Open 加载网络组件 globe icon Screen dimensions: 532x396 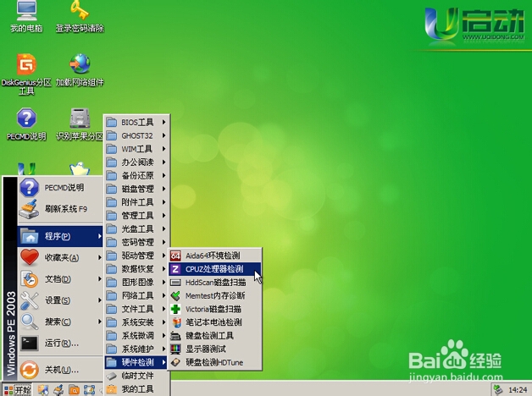[x=80, y=69]
